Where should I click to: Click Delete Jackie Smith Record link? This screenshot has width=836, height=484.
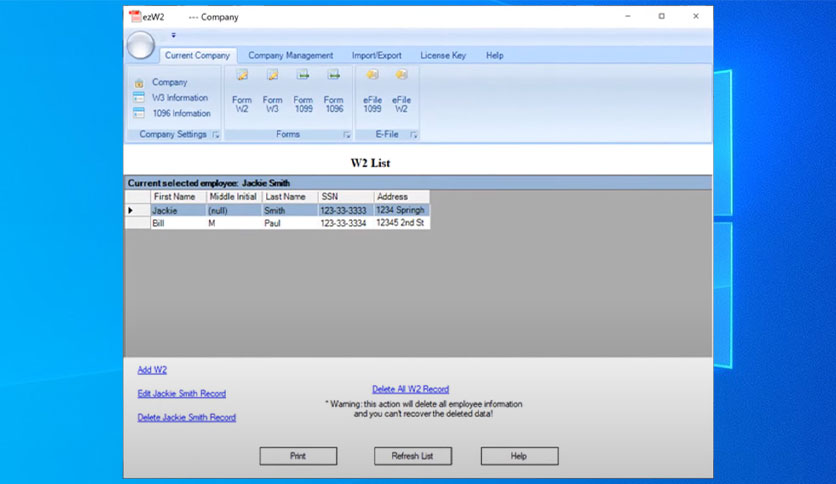[187, 417]
